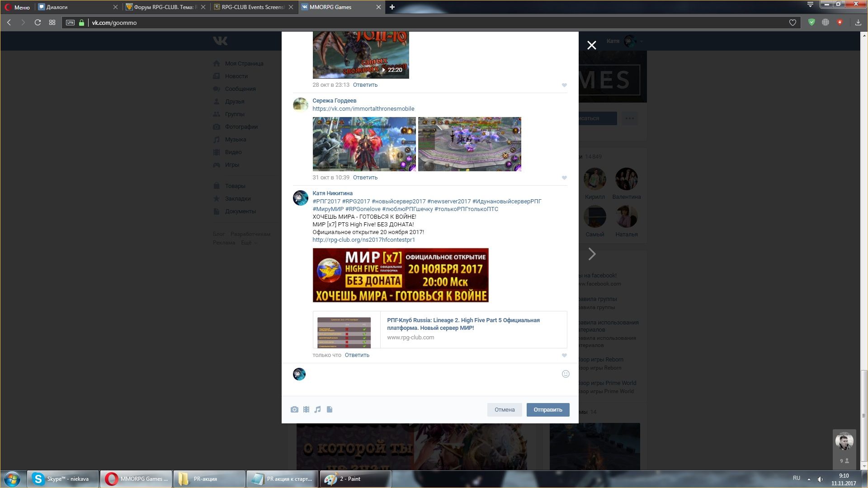The height and width of the screenshot is (488, 868).
Task: Click the Отправить button
Action: (x=548, y=410)
